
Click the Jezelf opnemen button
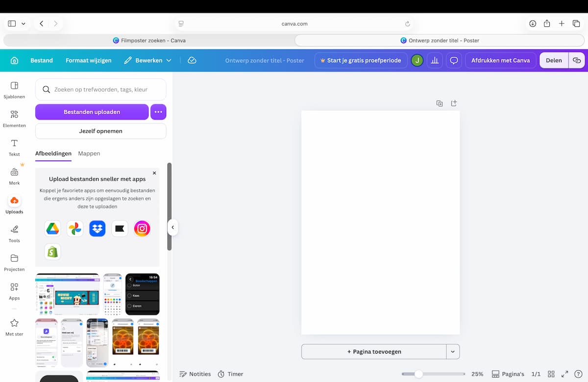100,131
